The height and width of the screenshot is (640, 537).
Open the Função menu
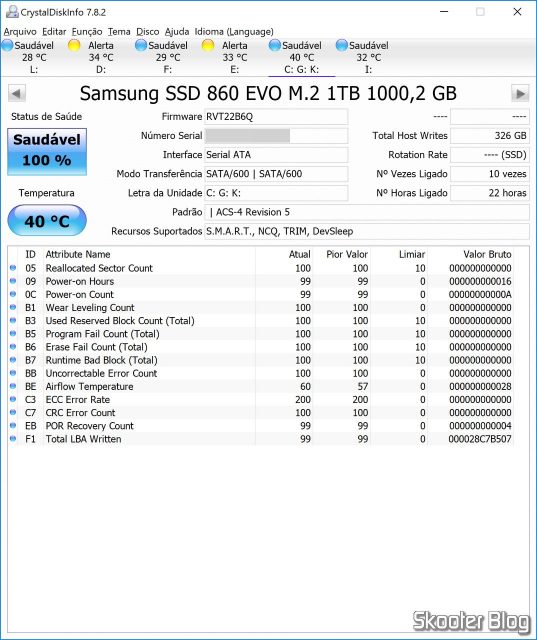87,31
